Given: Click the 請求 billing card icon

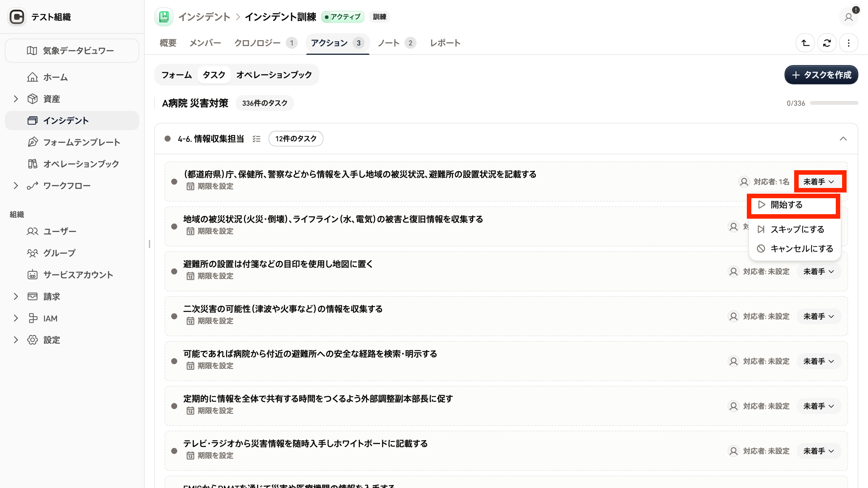Looking at the screenshot, I should point(32,296).
